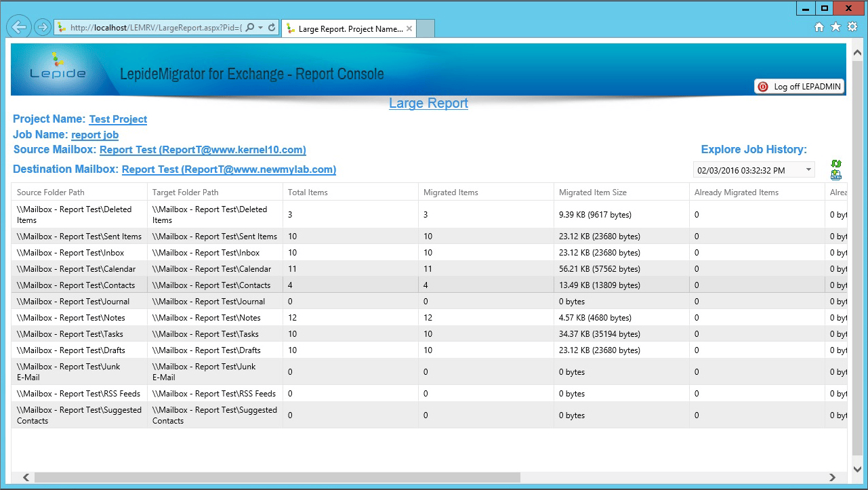The width and height of the screenshot is (868, 490).
Task: Open the browser Home icon
Action: click(x=819, y=27)
